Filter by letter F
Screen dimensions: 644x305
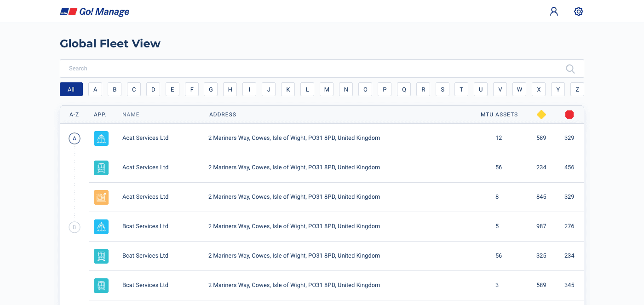pyautogui.click(x=192, y=89)
